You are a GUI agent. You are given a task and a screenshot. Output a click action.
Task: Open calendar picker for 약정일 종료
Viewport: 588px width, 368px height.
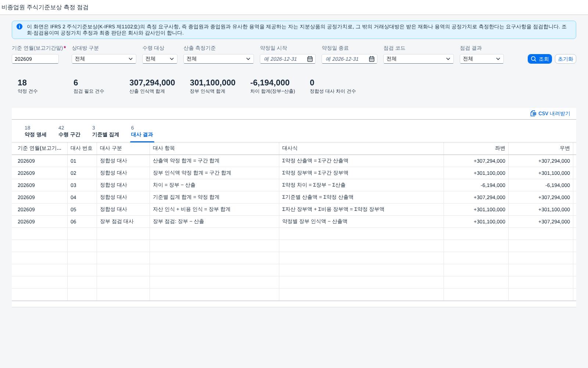point(372,59)
